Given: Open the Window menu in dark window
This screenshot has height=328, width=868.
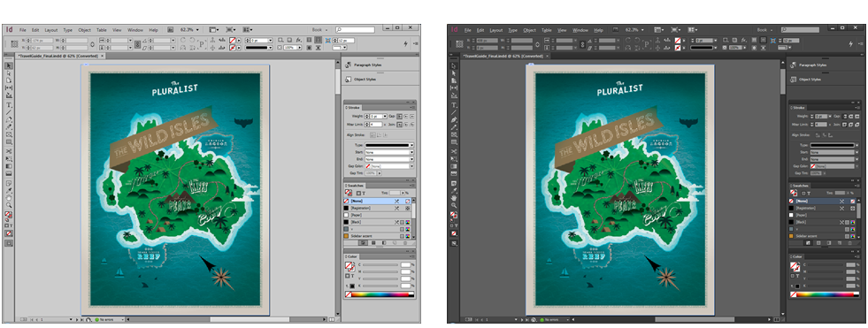Looking at the screenshot, I should point(580,30).
